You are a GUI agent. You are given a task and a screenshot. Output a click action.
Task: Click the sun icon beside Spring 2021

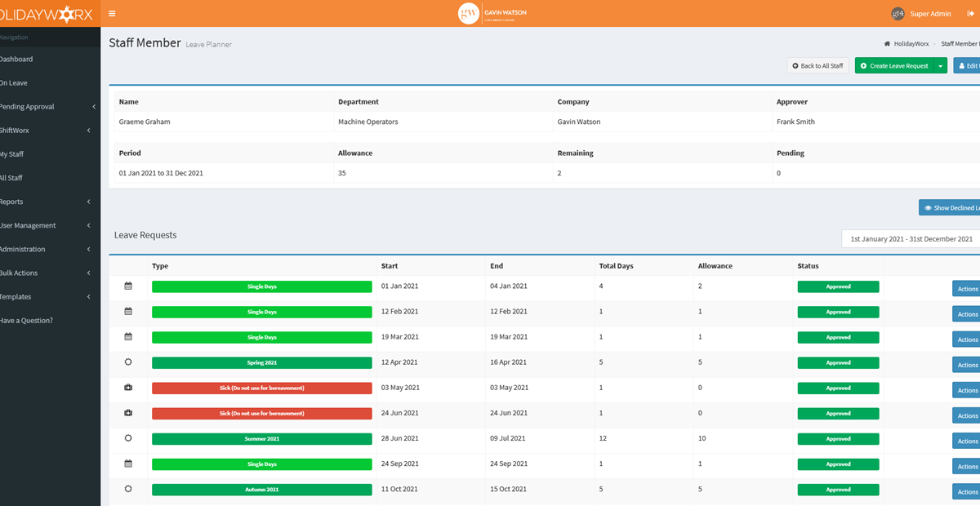(x=128, y=362)
